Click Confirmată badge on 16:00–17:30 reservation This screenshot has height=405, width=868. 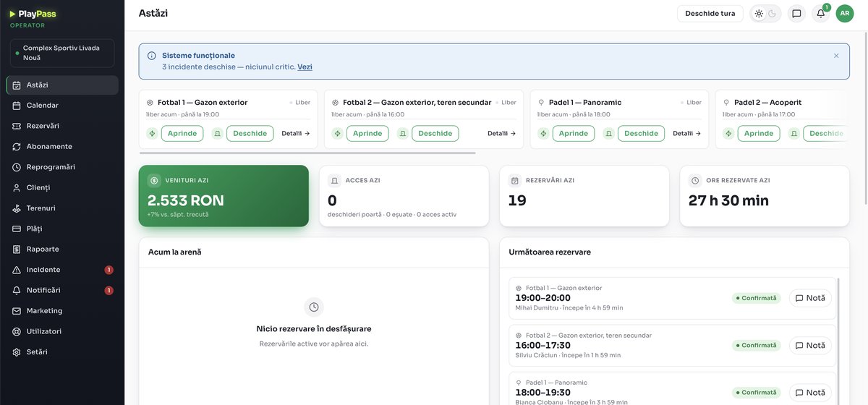point(756,346)
